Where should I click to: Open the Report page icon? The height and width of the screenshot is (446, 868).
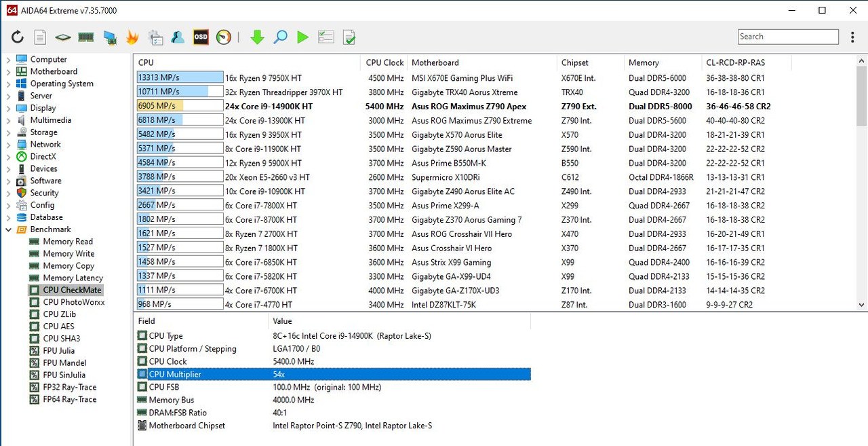click(40, 37)
